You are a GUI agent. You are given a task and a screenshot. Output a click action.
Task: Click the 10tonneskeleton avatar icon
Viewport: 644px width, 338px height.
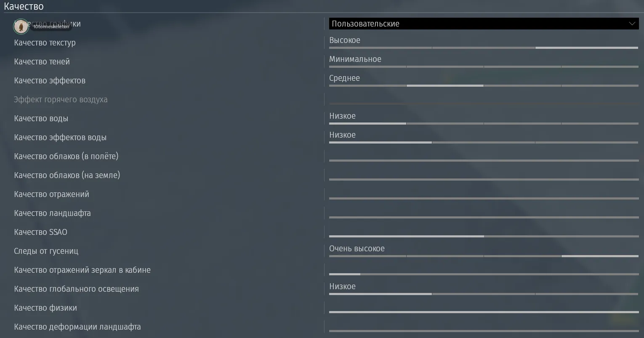pos(21,27)
